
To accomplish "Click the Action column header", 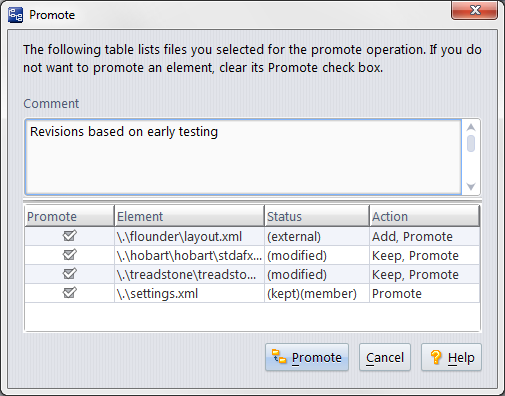I will coord(425,216).
